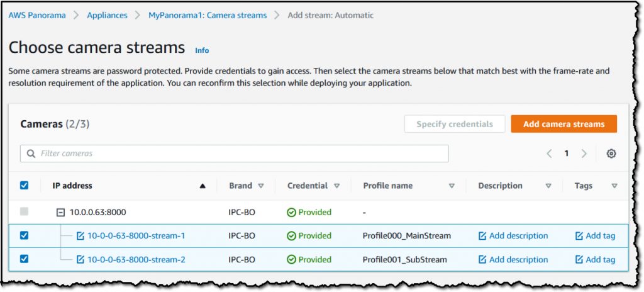Click the search magnifier icon in filter box
This screenshot has width=644, height=292.
click(x=31, y=154)
